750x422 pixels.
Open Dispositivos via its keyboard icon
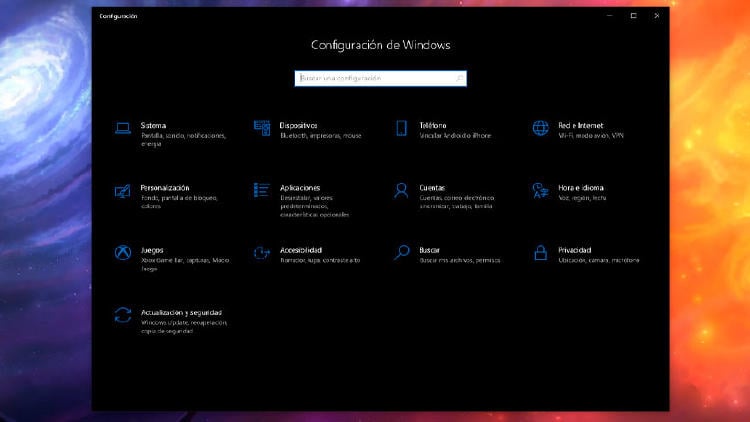[x=262, y=128]
